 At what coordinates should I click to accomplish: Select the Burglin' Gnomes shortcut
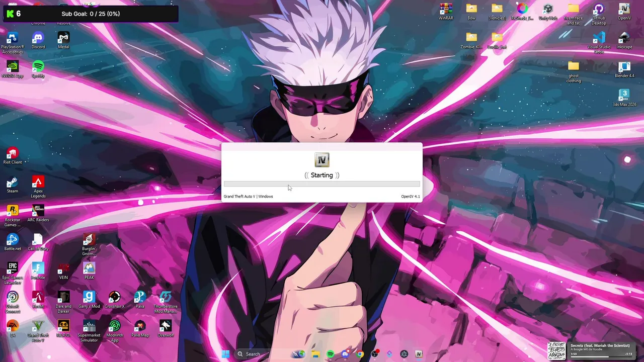click(89, 245)
